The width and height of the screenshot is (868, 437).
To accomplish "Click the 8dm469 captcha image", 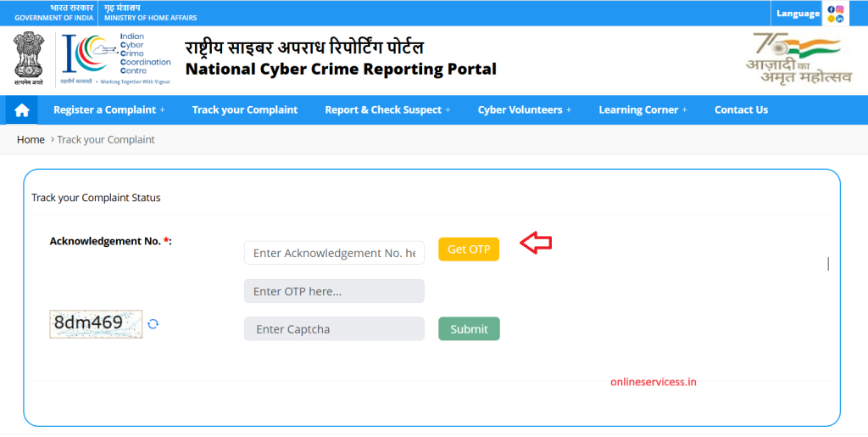I will 96,324.
